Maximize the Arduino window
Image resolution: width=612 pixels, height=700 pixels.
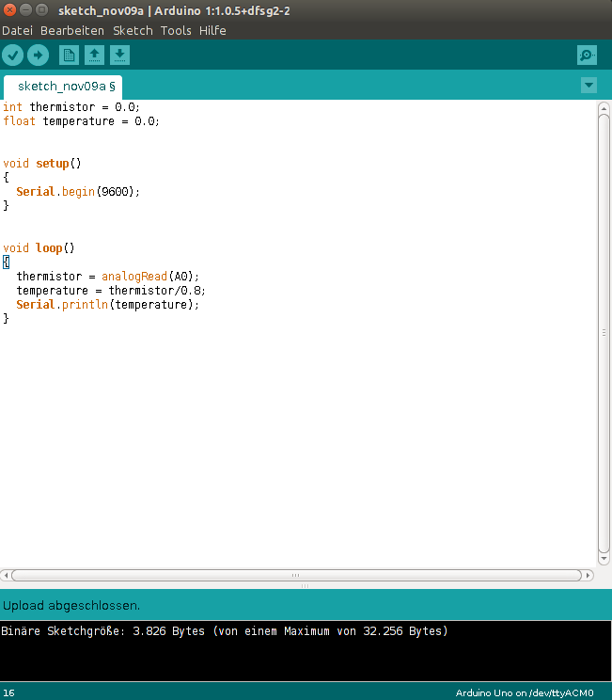pyautogui.click(x=42, y=9)
